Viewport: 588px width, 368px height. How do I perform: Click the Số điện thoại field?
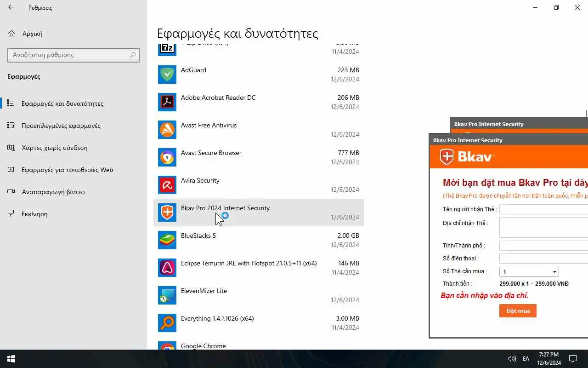(543, 259)
